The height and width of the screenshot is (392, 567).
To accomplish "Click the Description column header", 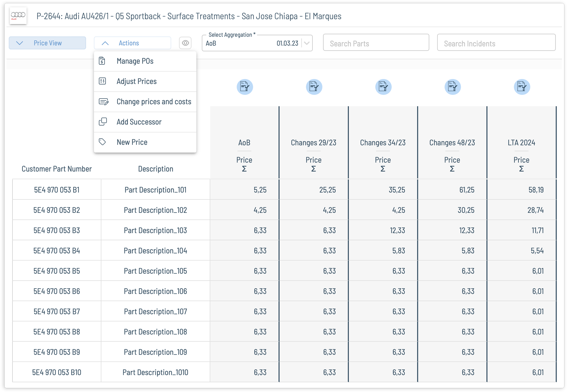I will click(156, 169).
